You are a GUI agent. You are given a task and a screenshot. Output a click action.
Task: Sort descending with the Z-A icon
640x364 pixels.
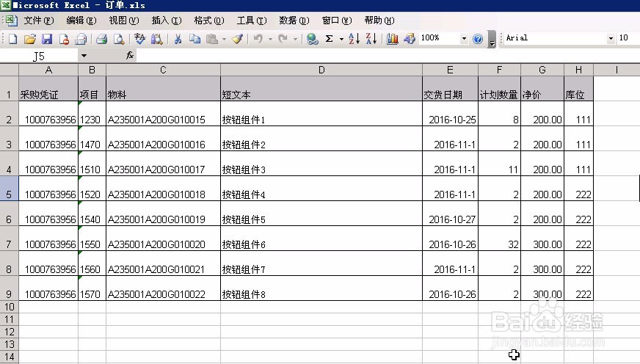coord(371,39)
